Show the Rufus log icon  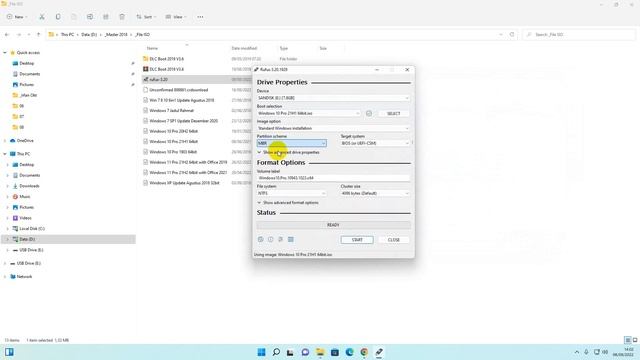pos(291,240)
